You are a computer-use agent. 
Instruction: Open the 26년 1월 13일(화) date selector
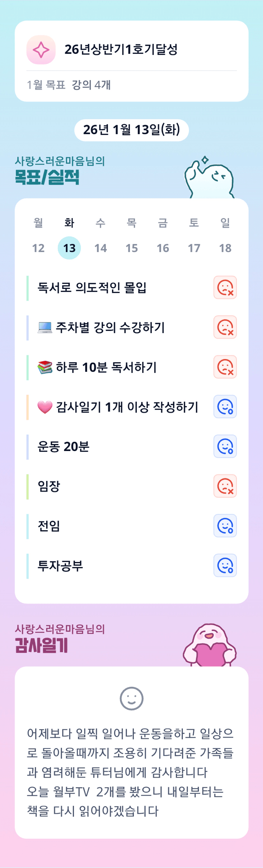[x=132, y=130]
